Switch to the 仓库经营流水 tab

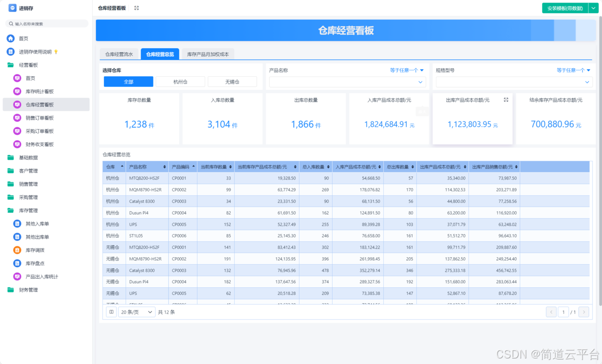119,54
